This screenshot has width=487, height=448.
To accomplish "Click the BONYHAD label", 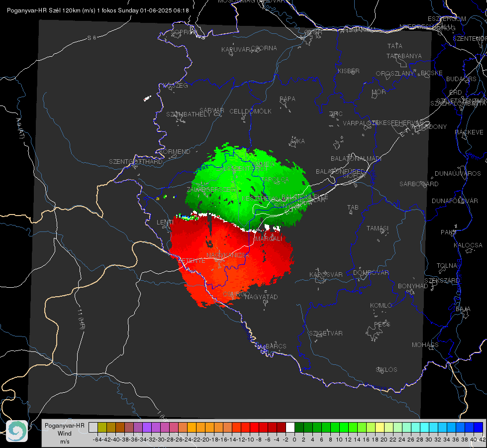I will (x=413, y=286).
